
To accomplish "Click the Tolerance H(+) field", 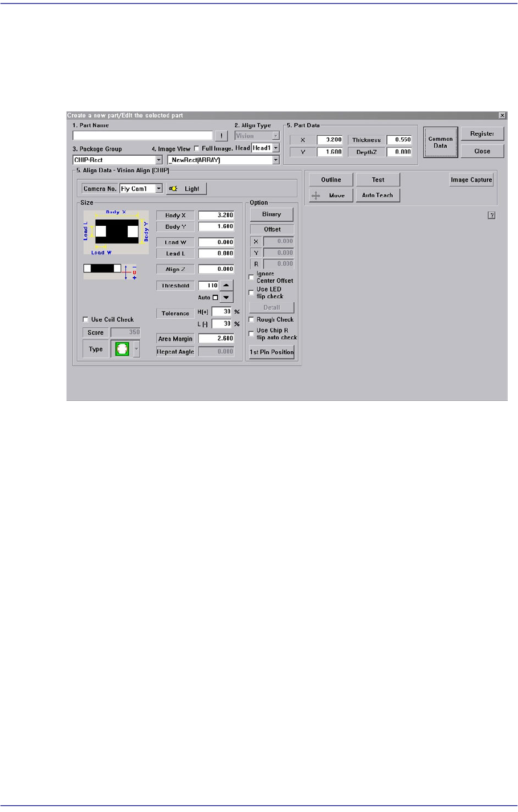I will 222,312.
